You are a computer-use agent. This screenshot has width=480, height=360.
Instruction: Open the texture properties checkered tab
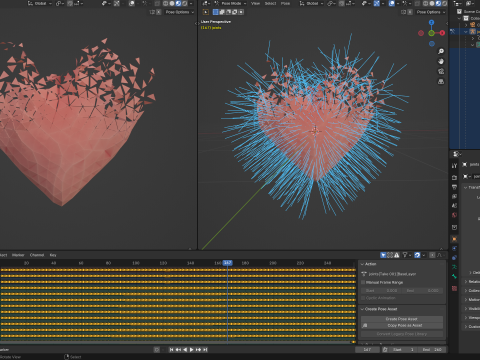point(454,288)
